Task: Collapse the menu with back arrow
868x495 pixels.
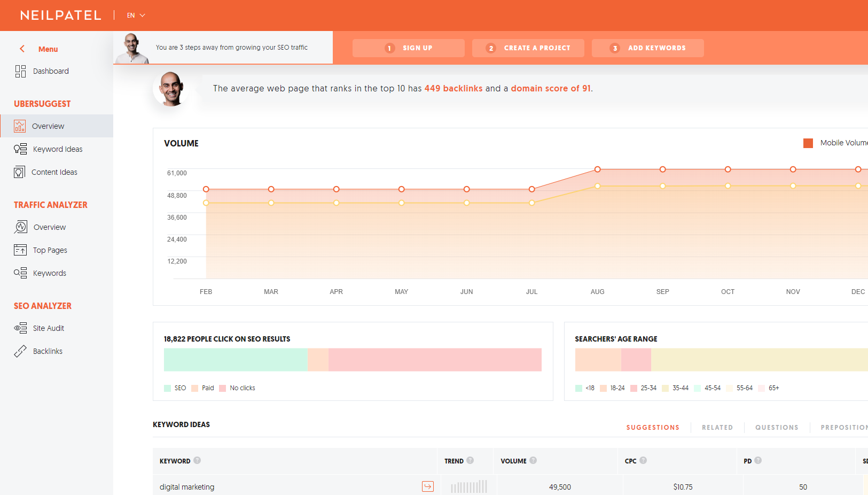Action: click(22, 49)
